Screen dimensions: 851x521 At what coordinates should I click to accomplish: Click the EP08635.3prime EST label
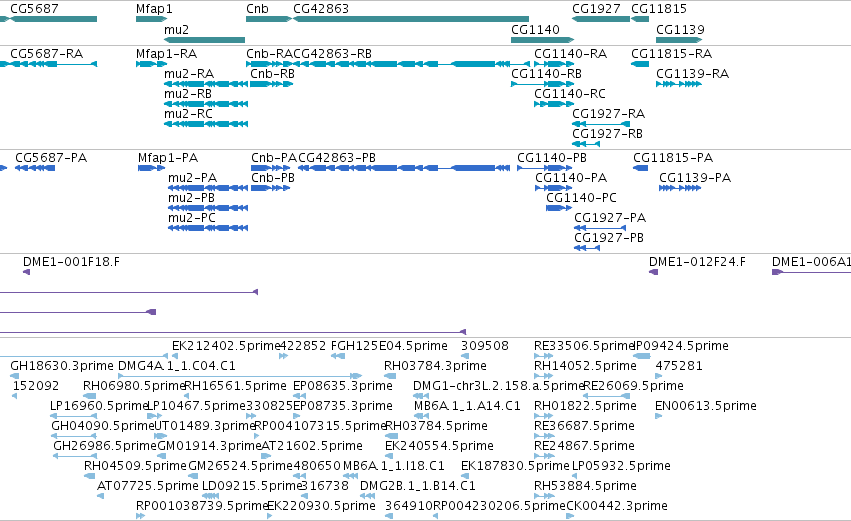click(x=343, y=386)
